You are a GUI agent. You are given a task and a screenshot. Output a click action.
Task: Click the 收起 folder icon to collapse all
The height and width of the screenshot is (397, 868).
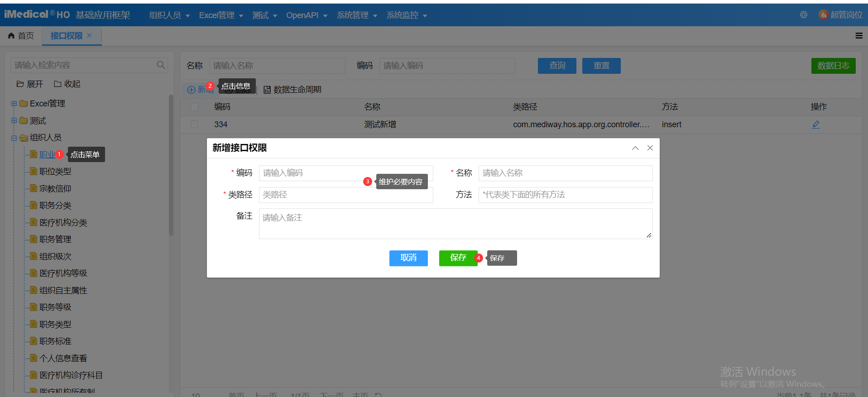click(x=58, y=84)
